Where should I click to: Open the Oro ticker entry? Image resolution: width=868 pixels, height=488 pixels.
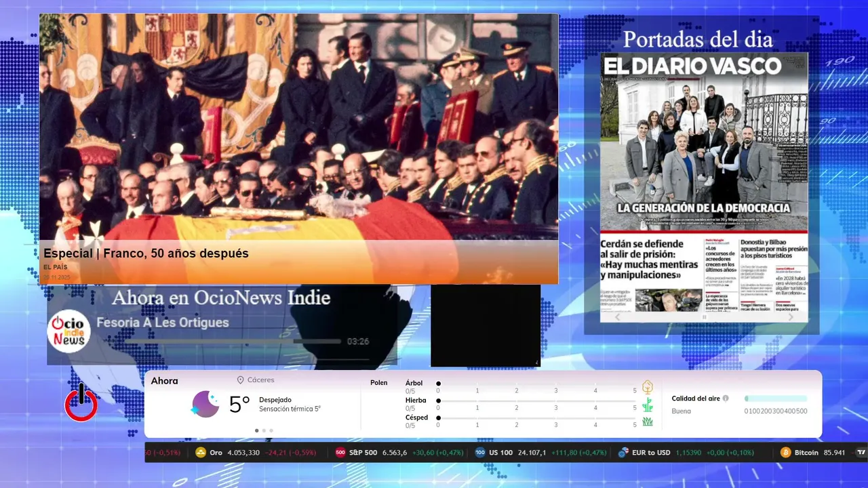click(256, 453)
